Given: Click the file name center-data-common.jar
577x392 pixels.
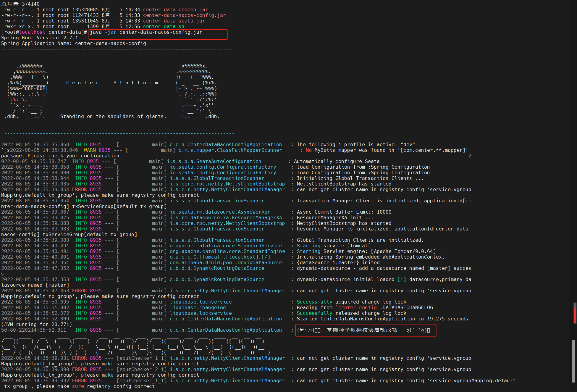Looking at the screenshot, I should point(175,10).
